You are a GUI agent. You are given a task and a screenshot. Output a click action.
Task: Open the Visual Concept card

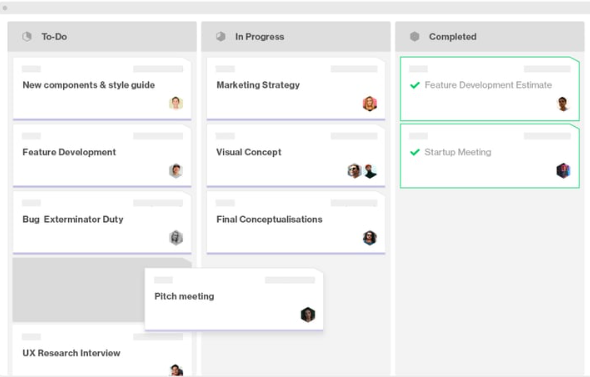(296, 155)
